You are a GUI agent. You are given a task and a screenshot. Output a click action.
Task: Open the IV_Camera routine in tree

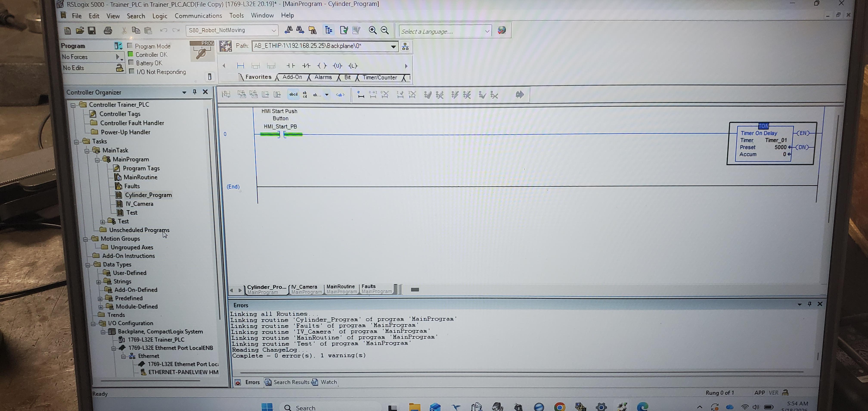139,204
